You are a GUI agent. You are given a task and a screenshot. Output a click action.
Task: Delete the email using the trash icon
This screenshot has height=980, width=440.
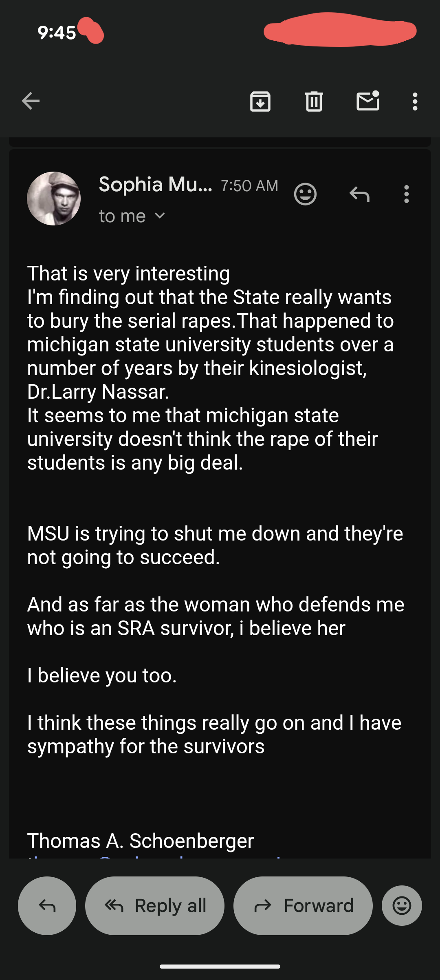[314, 102]
